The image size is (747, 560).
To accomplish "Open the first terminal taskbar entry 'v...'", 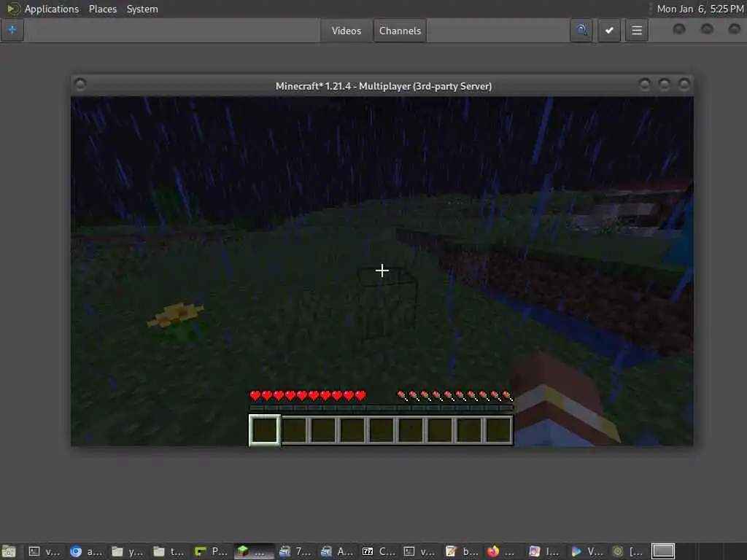I will tap(44, 551).
